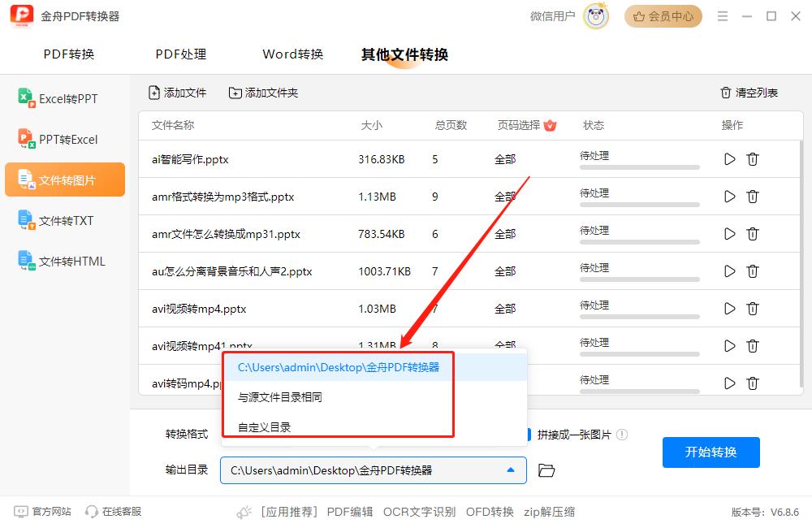
Task: Open the folder browser beside output directory
Action: click(546, 470)
